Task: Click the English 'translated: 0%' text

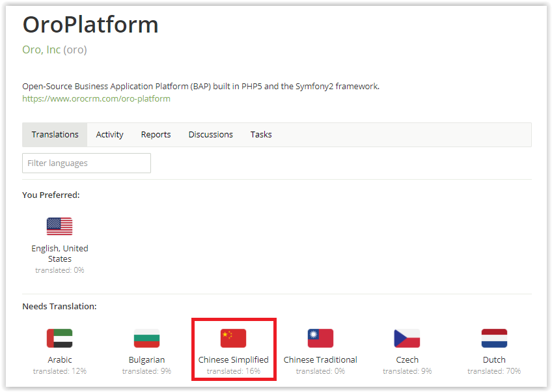Action: (59, 270)
